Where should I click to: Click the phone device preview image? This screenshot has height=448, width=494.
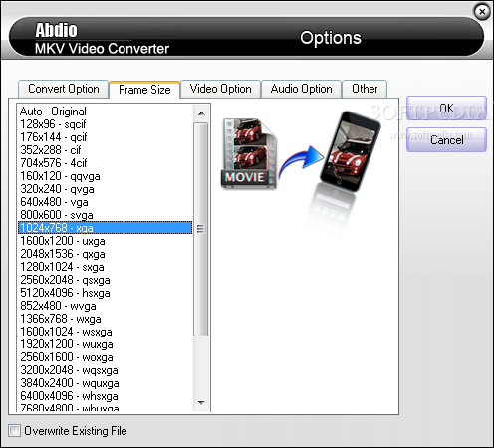[350, 152]
